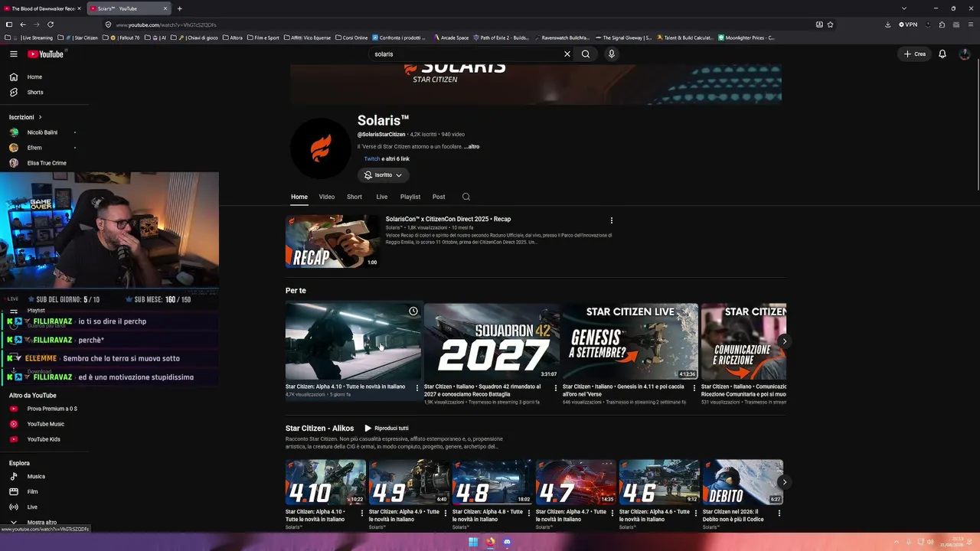This screenshot has width=980, height=551.
Task: Go to the YouTube logo home link
Action: (46, 54)
